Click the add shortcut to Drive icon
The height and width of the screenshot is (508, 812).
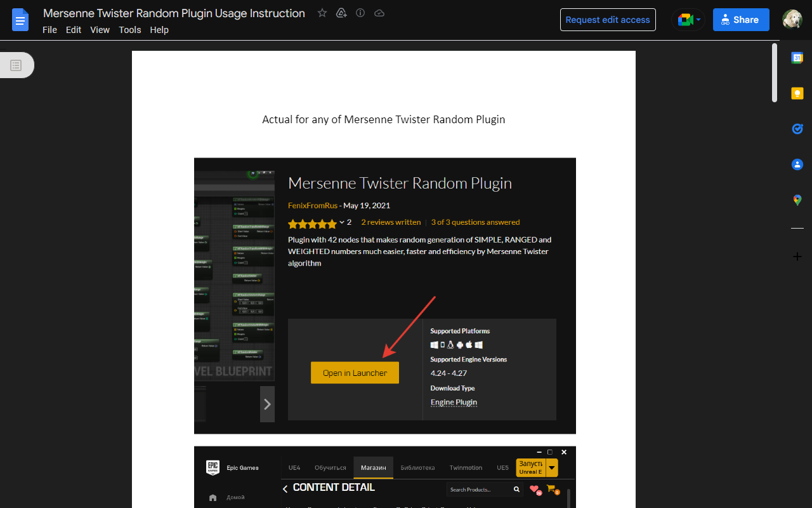click(x=341, y=13)
